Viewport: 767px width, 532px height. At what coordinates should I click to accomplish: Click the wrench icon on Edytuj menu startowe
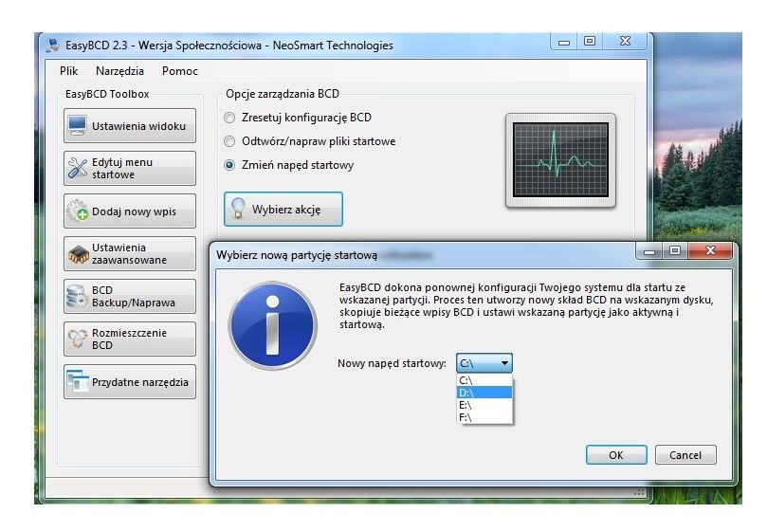coord(78,168)
